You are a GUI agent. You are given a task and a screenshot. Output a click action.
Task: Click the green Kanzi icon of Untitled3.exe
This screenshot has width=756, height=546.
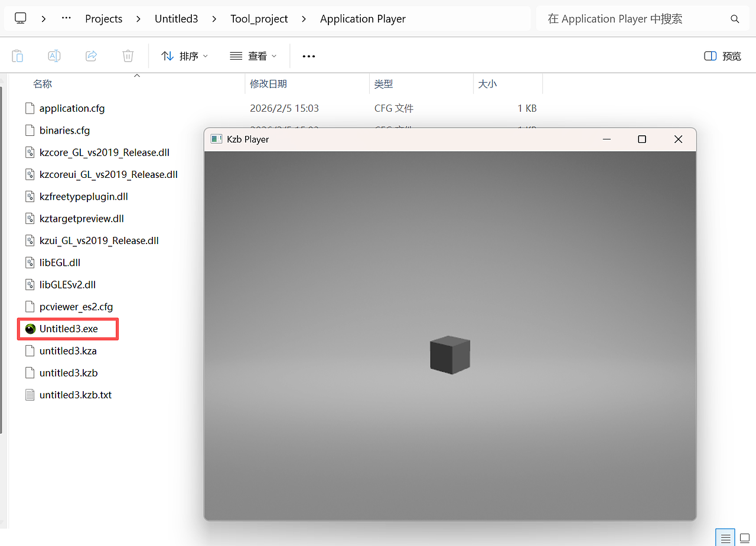(30, 329)
